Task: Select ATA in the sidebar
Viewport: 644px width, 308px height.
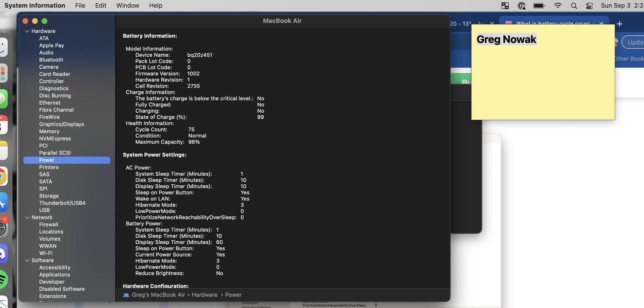Action: click(x=44, y=38)
